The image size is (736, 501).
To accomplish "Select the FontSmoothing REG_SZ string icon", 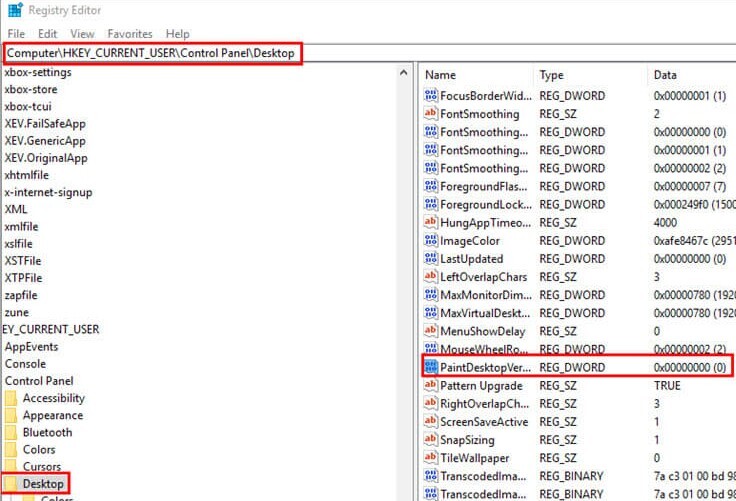I will point(430,114).
